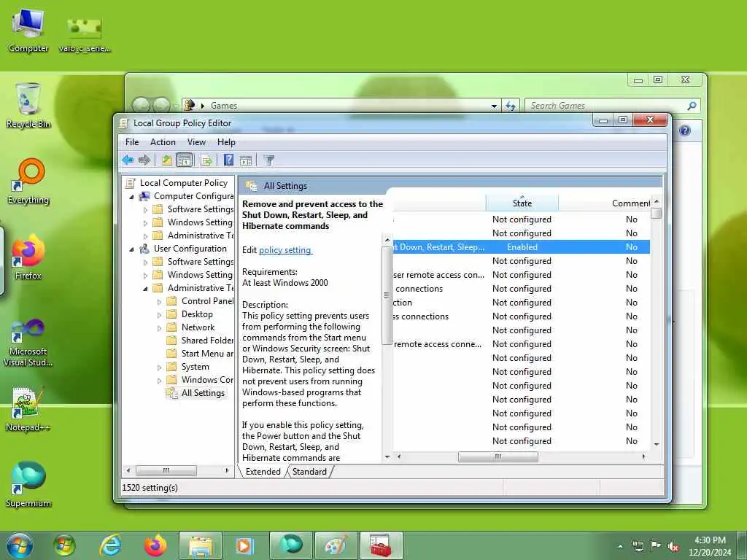Open the Action menu

163,142
